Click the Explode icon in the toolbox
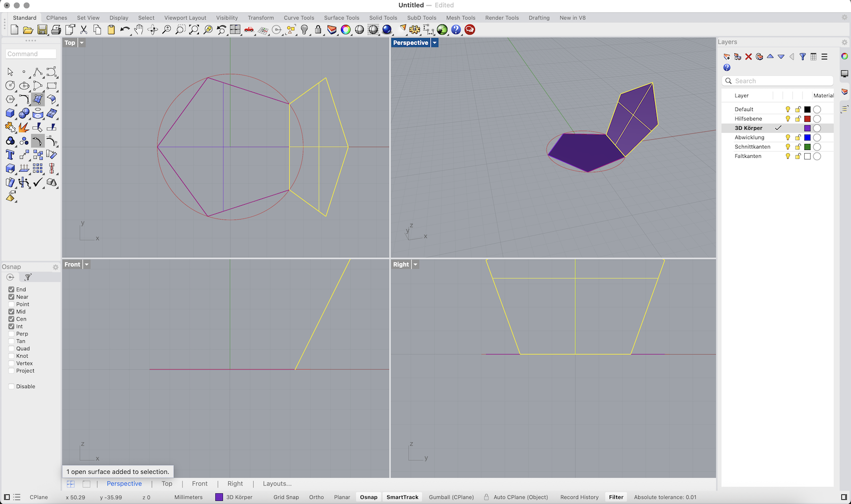851x504 pixels. (24, 127)
